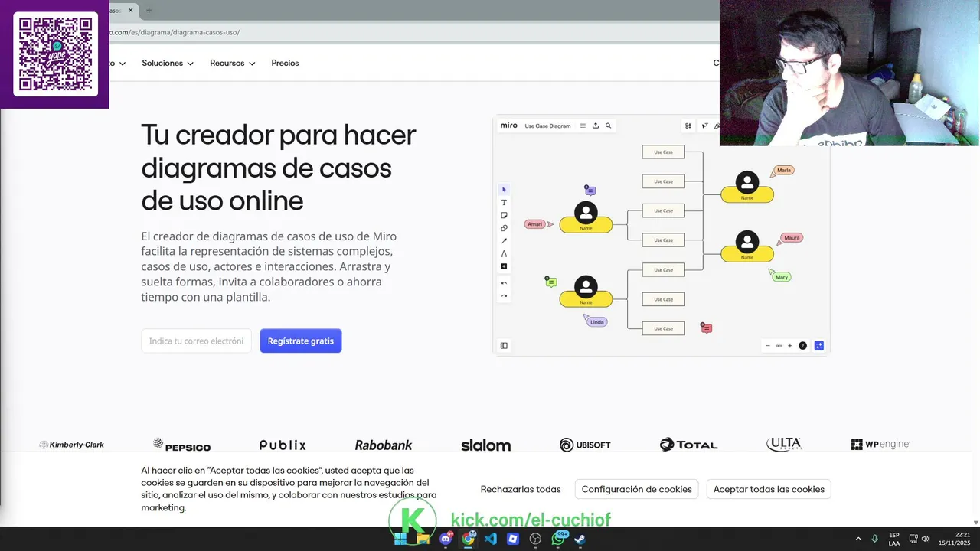Show hidden system tray icons
980x551 pixels.
coord(857,539)
